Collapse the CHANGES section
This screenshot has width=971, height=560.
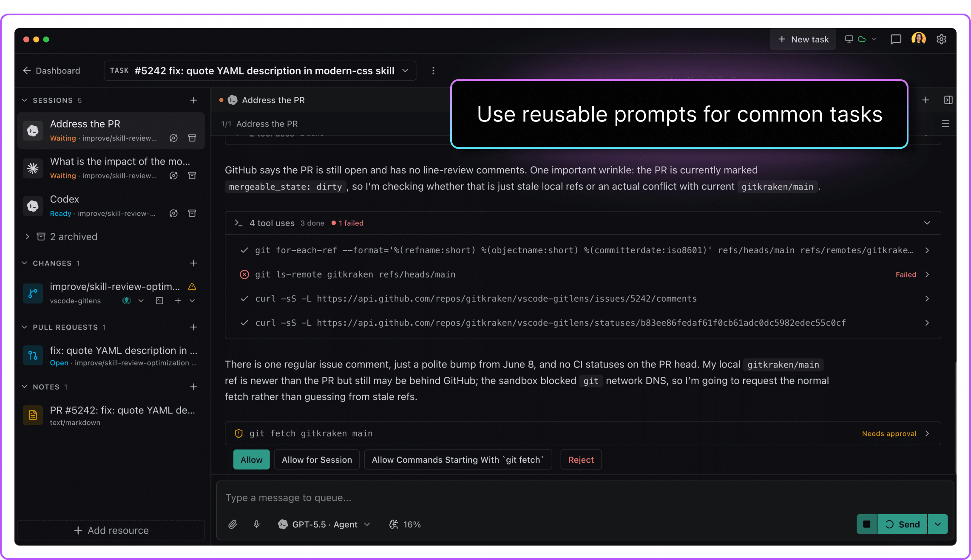tap(24, 263)
